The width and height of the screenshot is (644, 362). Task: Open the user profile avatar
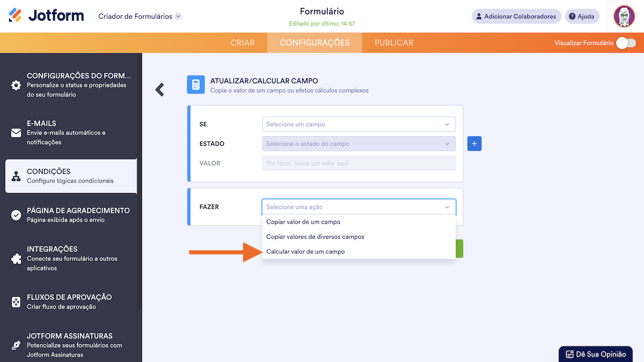[x=624, y=17]
